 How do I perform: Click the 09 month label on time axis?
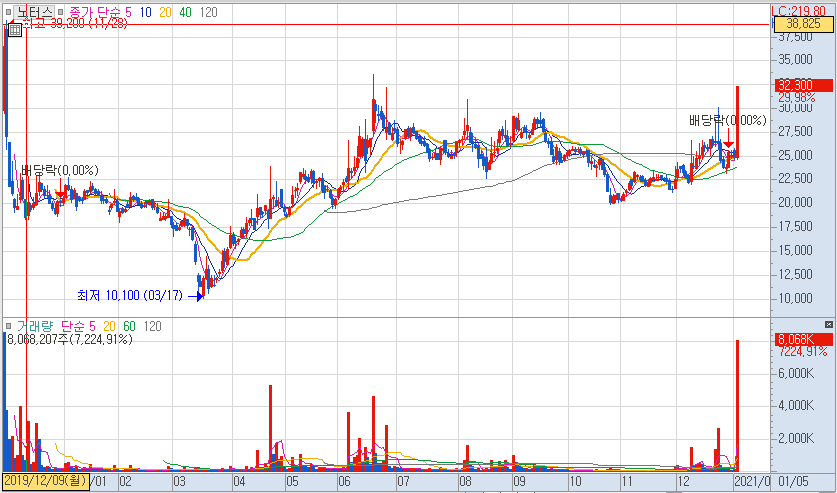pos(519,481)
